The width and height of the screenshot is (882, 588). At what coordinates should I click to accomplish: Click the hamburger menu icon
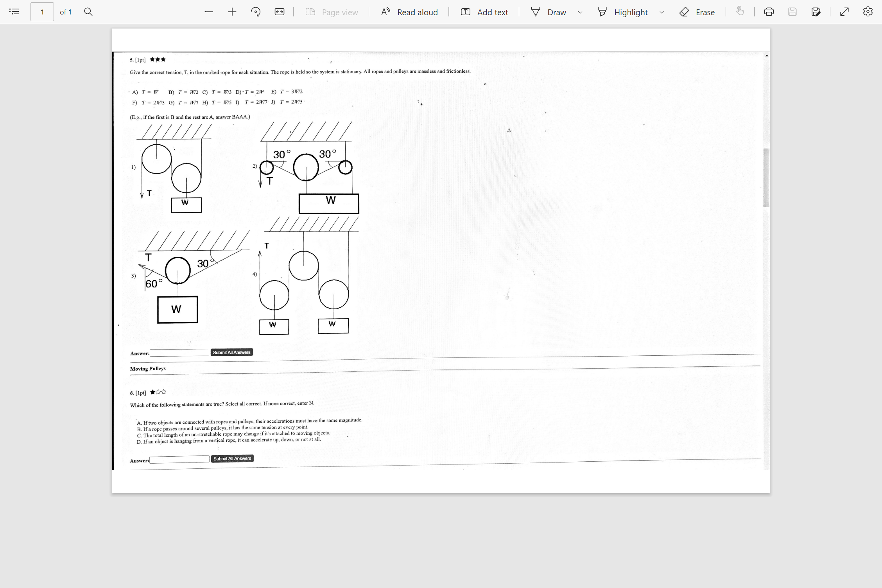pyautogui.click(x=14, y=12)
